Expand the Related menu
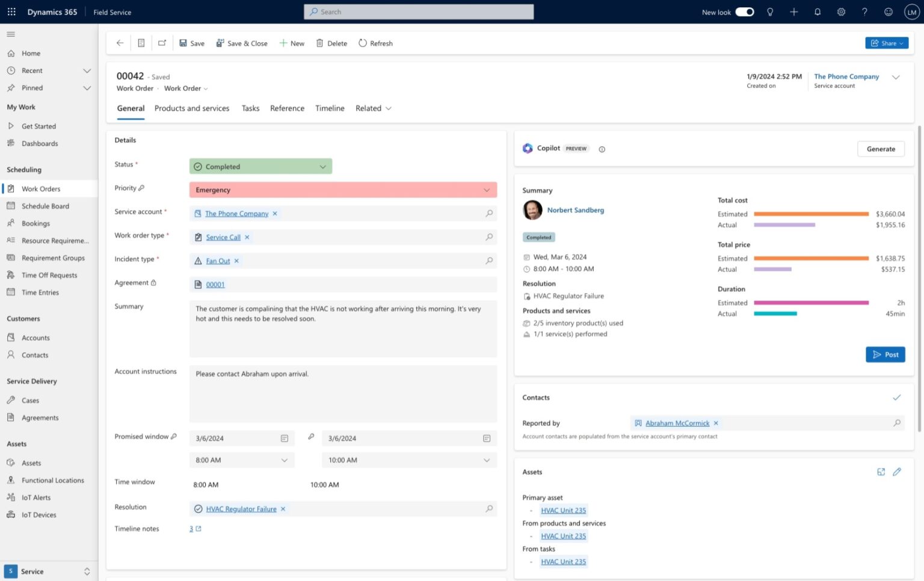This screenshot has width=924, height=581. point(373,108)
